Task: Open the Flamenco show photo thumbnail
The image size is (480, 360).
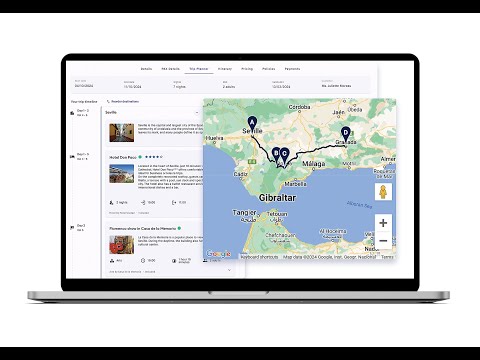Action: (122, 245)
